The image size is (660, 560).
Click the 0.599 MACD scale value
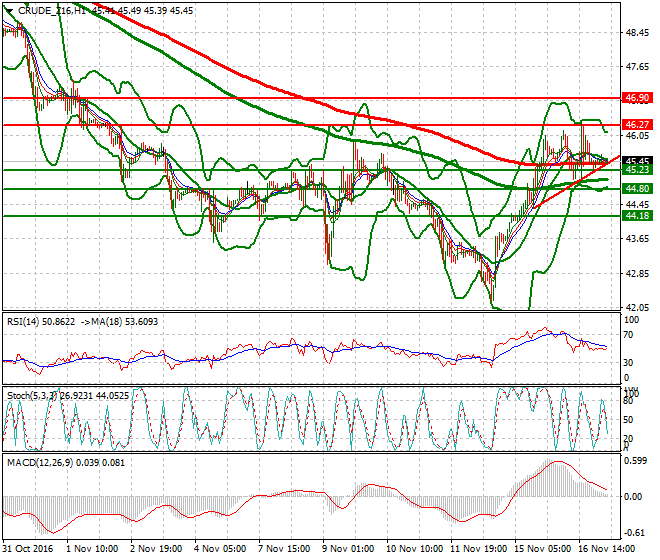click(636, 461)
